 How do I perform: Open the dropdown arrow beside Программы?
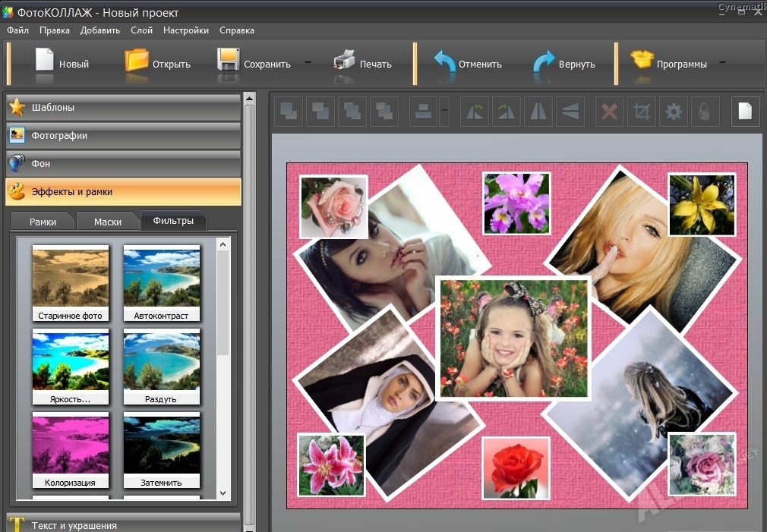pos(722,63)
